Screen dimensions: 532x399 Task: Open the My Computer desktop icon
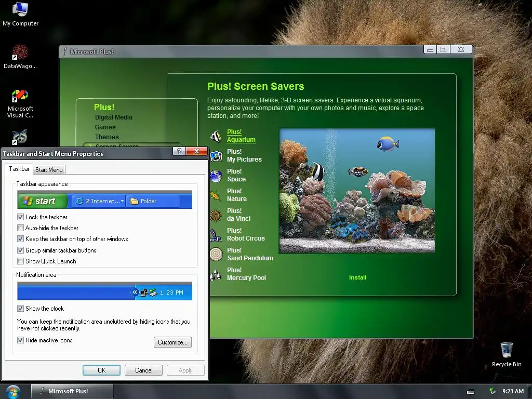[x=20, y=14]
